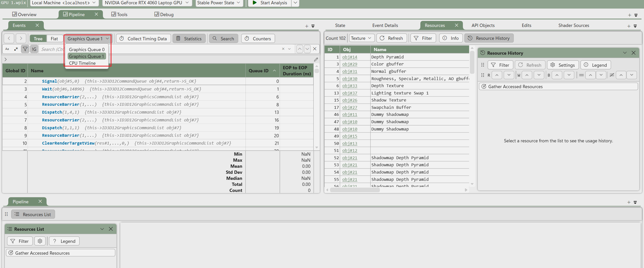Close the top Pipeline tab
This screenshot has height=268, width=644.
point(96,14)
